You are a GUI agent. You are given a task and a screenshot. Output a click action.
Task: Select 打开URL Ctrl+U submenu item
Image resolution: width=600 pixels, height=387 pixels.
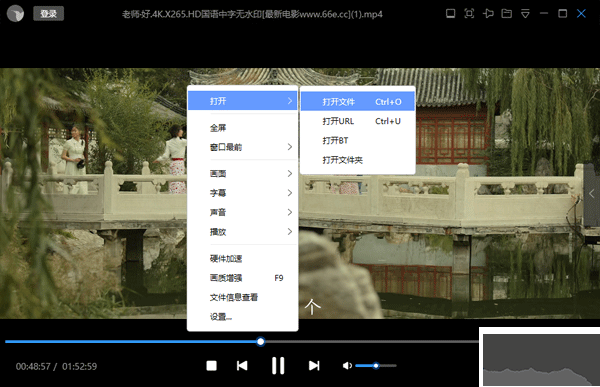click(358, 121)
